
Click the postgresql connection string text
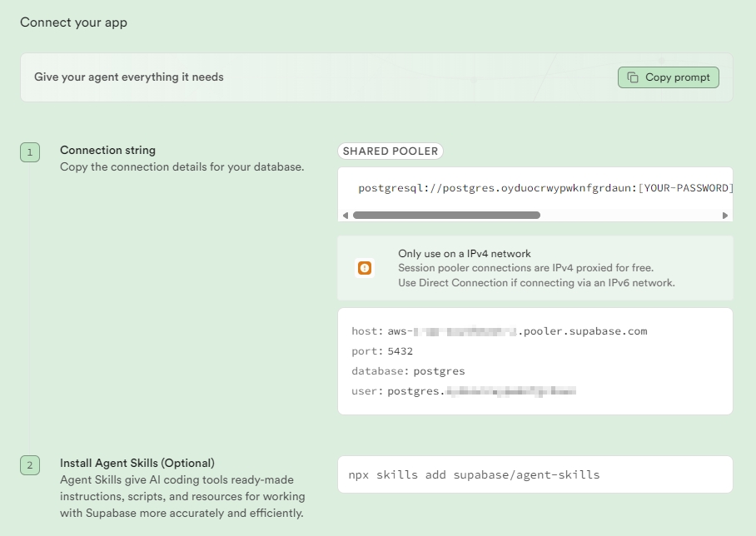(x=545, y=188)
